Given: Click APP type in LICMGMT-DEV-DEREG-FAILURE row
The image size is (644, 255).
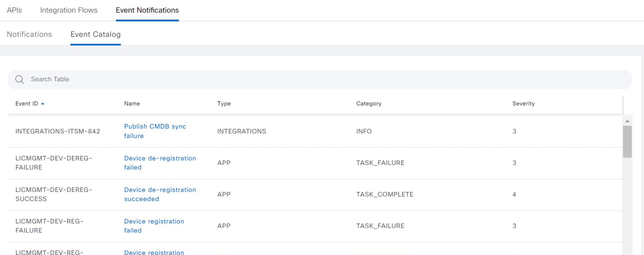Looking at the screenshot, I should (x=224, y=163).
